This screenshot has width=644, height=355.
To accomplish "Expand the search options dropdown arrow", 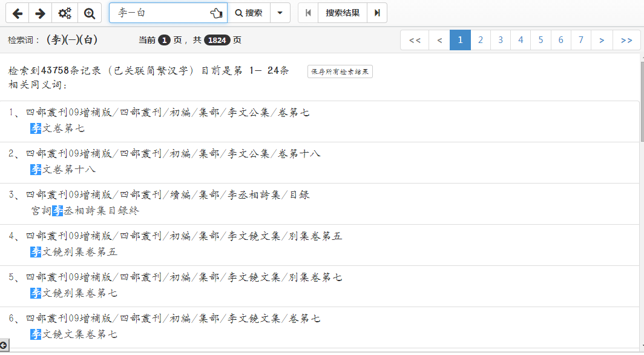I will point(280,13).
